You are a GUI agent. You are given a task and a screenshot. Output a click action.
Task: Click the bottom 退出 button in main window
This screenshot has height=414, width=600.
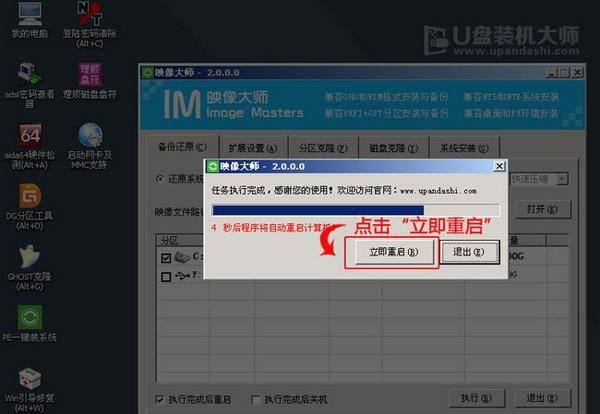coord(542,398)
